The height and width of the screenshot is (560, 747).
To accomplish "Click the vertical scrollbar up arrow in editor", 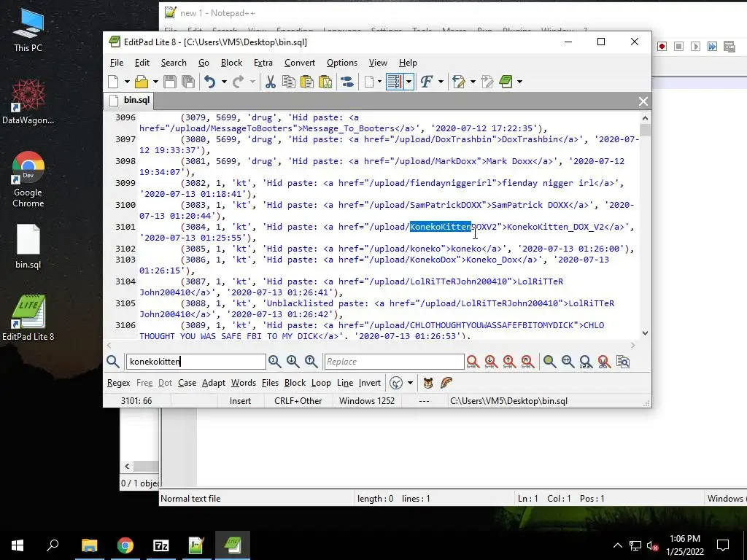I will [645, 118].
